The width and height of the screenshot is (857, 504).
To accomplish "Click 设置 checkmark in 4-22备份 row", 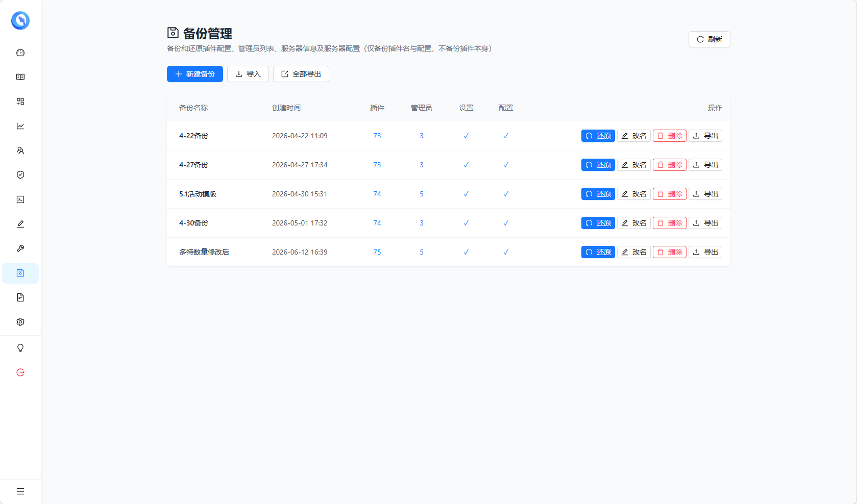I will click(x=466, y=136).
